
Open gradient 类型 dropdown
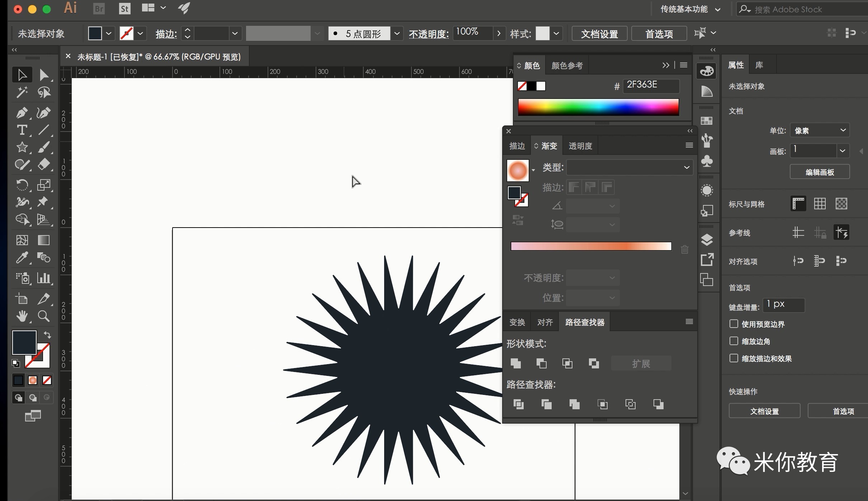click(629, 167)
